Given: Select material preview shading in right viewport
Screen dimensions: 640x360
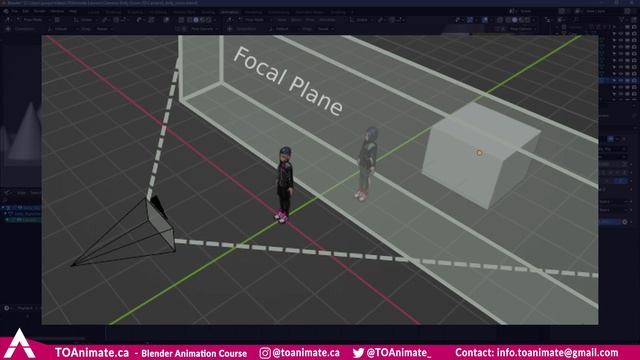Looking at the screenshot, I should click(x=521, y=20).
